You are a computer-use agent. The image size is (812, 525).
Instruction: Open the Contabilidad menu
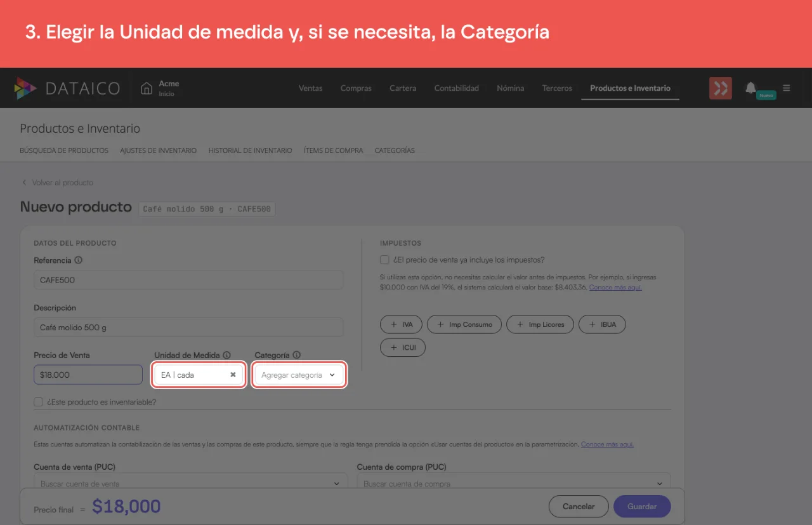[457, 88]
